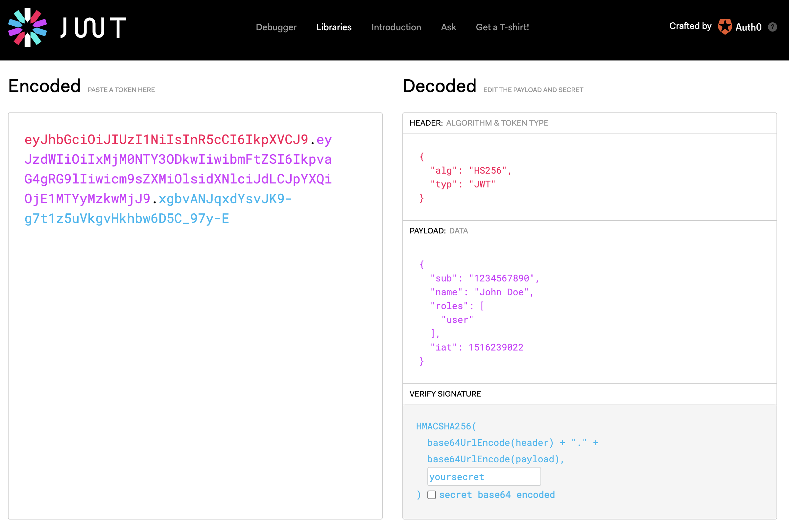Image resolution: width=789 pixels, height=532 pixels.
Task: Click the "name": "John Doe" payload line
Action: coord(482,292)
